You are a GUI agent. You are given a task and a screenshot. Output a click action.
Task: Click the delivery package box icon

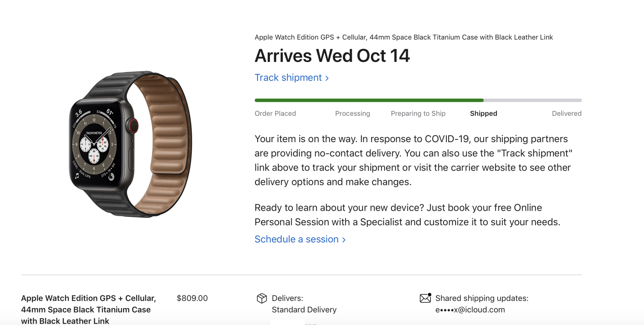pyautogui.click(x=262, y=299)
